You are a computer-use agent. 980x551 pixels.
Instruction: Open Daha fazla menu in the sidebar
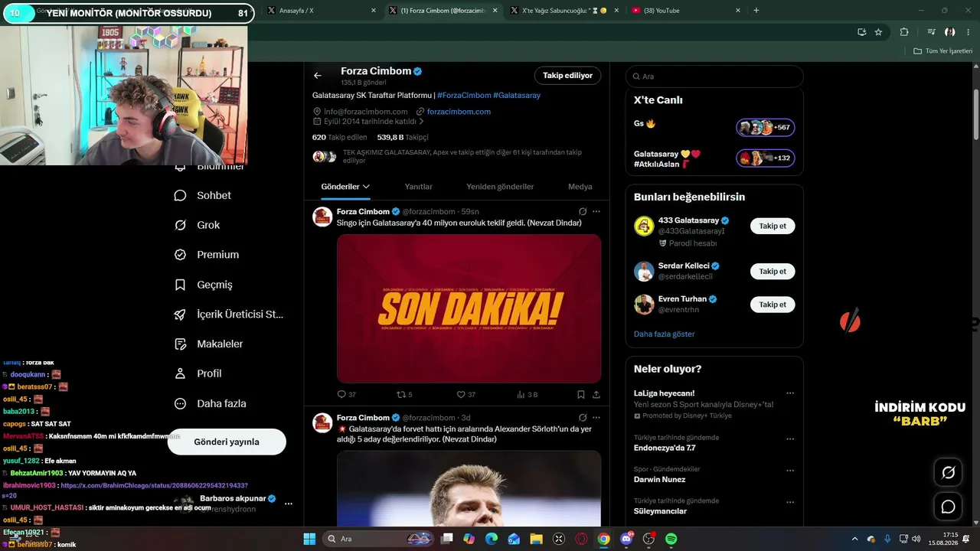tap(210, 403)
